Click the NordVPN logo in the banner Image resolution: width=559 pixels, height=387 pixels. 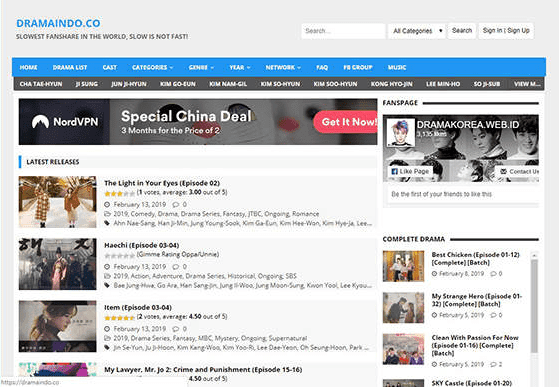pos(65,122)
